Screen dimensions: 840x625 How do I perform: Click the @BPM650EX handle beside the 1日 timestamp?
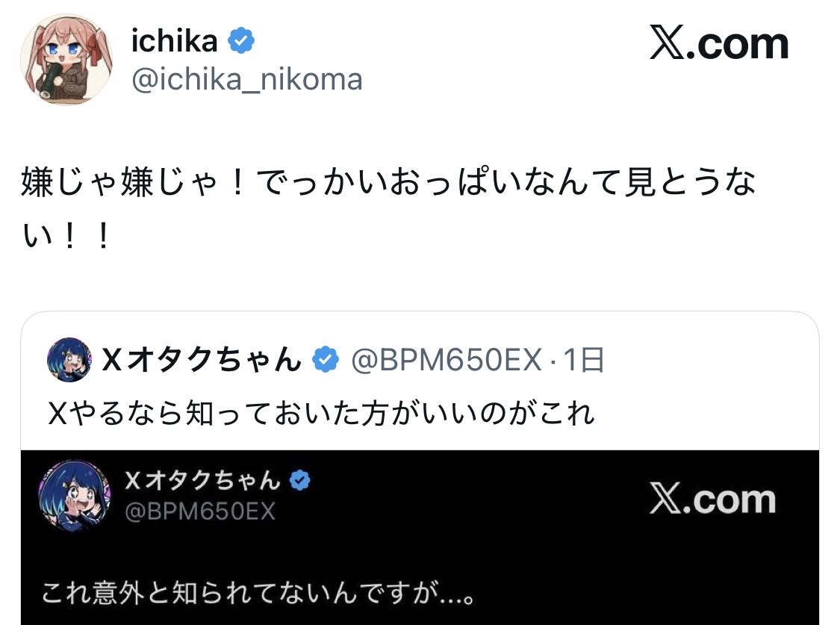click(446, 361)
